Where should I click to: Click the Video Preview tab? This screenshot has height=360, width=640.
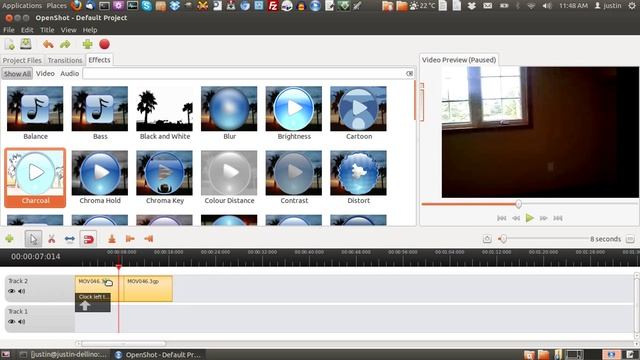(x=459, y=60)
